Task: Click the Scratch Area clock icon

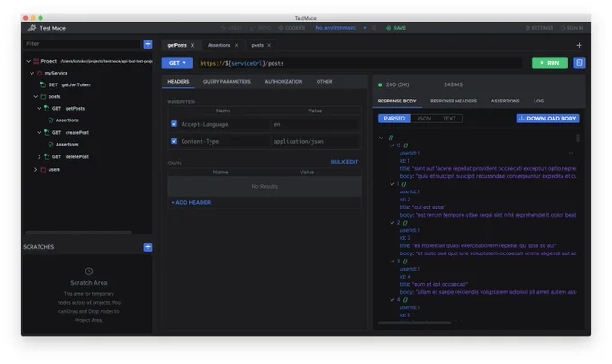Action: [89, 271]
